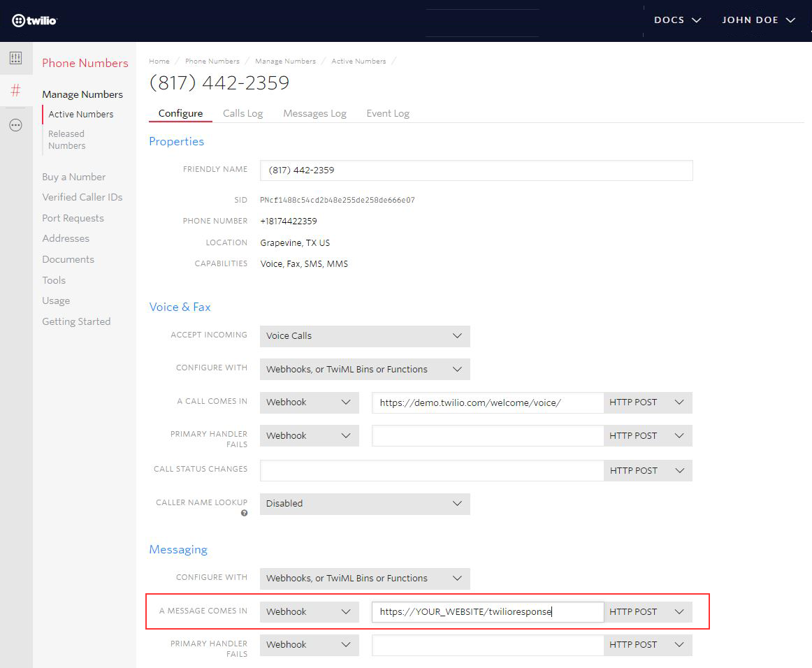
Task: Open Getting Started in sidebar
Action: click(x=76, y=321)
